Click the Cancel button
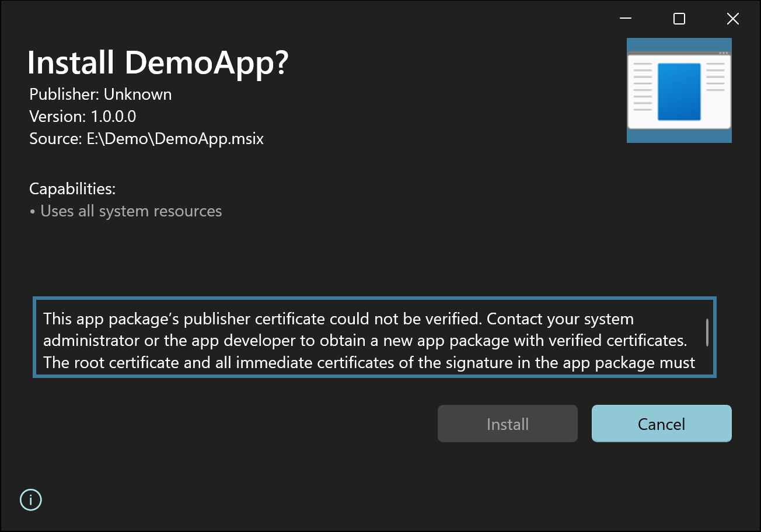The height and width of the screenshot is (532, 761). [x=662, y=423]
